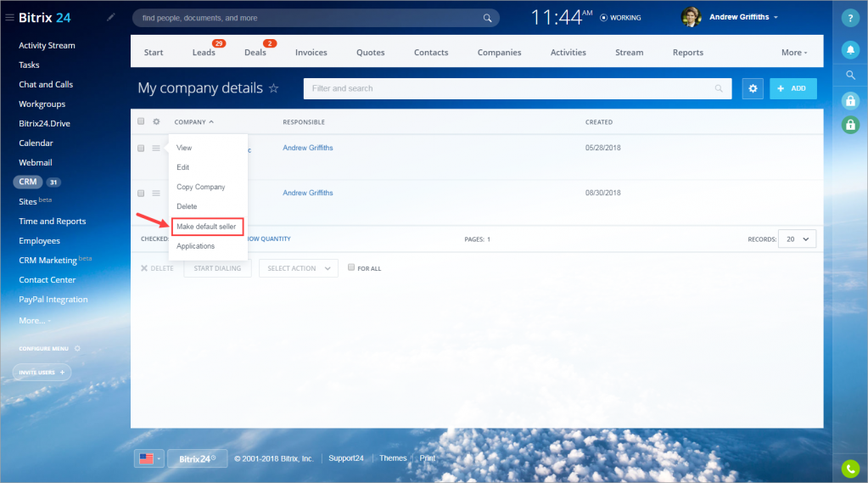Click the pencil edit icon beside the Bitrix 24 logo
This screenshot has width=868, height=483.
110,17
